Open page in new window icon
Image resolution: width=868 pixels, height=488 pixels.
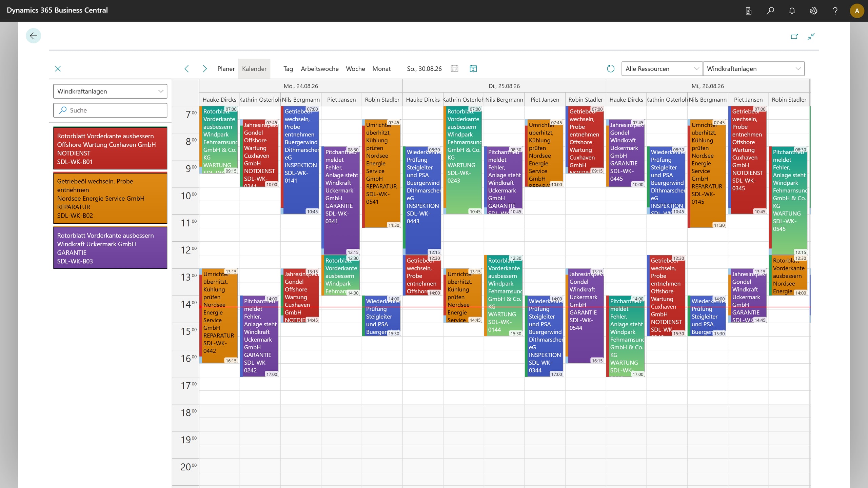794,36
